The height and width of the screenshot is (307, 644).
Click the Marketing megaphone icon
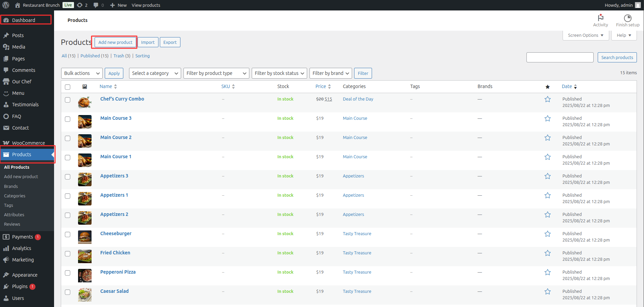point(6,260)
